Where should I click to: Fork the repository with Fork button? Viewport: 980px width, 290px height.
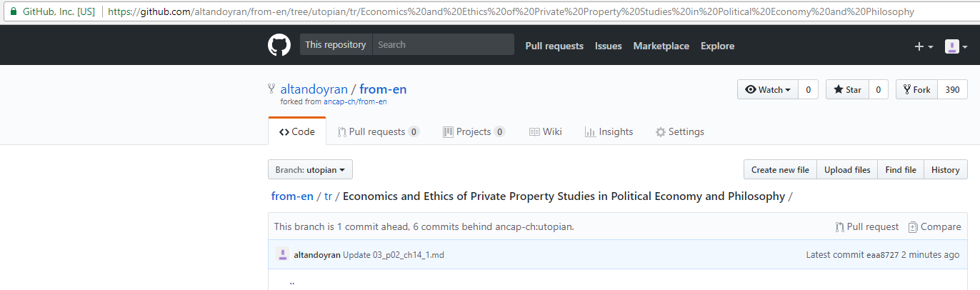point(916,89)
